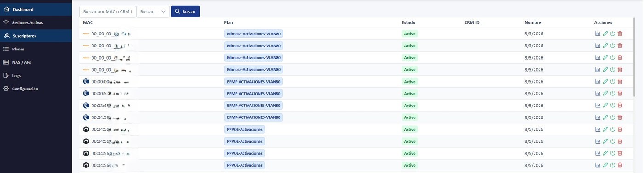The height and width of the screenshot is (173, 644).
Task: Toggle power for EPMP subscriber 00:04:53
Action: (613, 117)
